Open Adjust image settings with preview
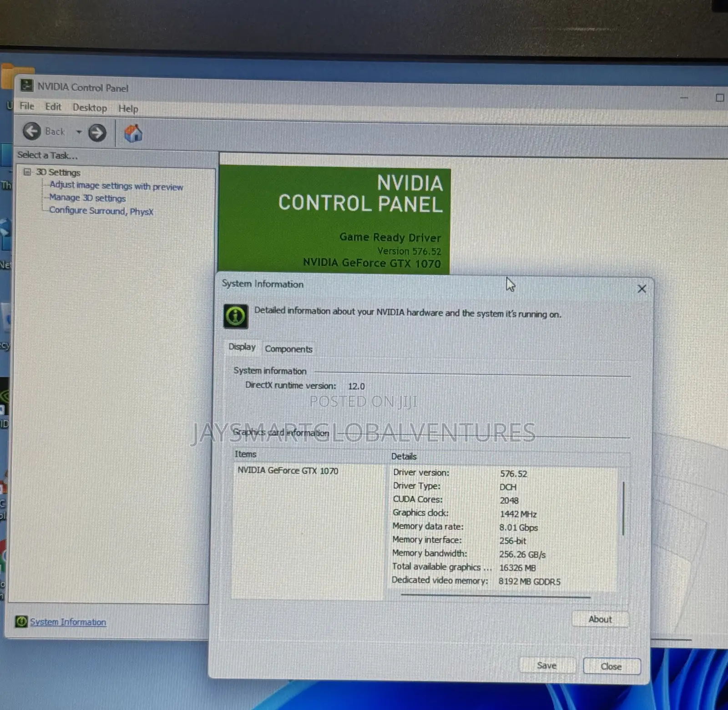Viewport: 728px width, 710px height. point(116,186)
